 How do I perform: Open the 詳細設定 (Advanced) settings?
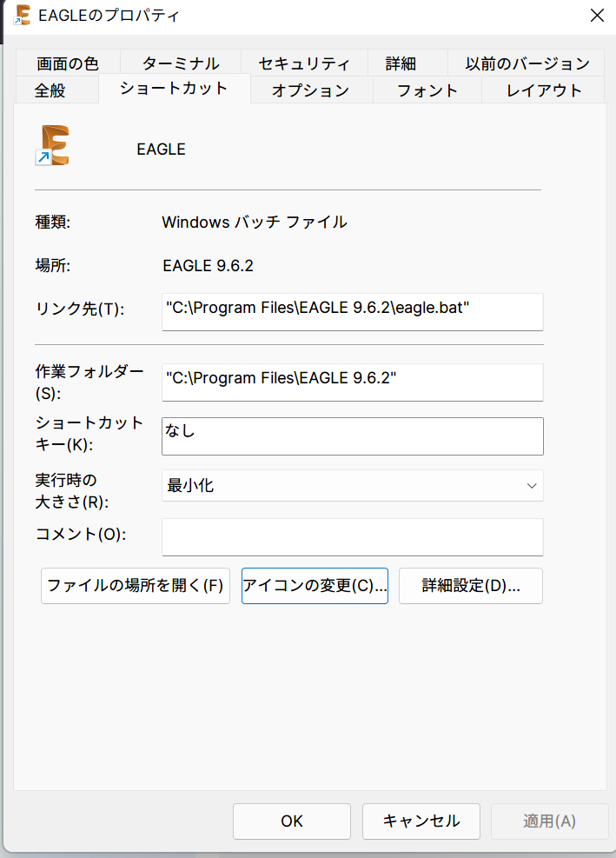470,585
